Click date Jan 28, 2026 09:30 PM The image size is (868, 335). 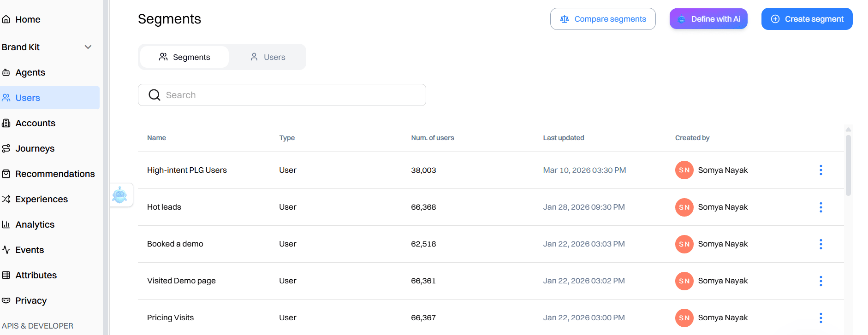pos(584,207)
